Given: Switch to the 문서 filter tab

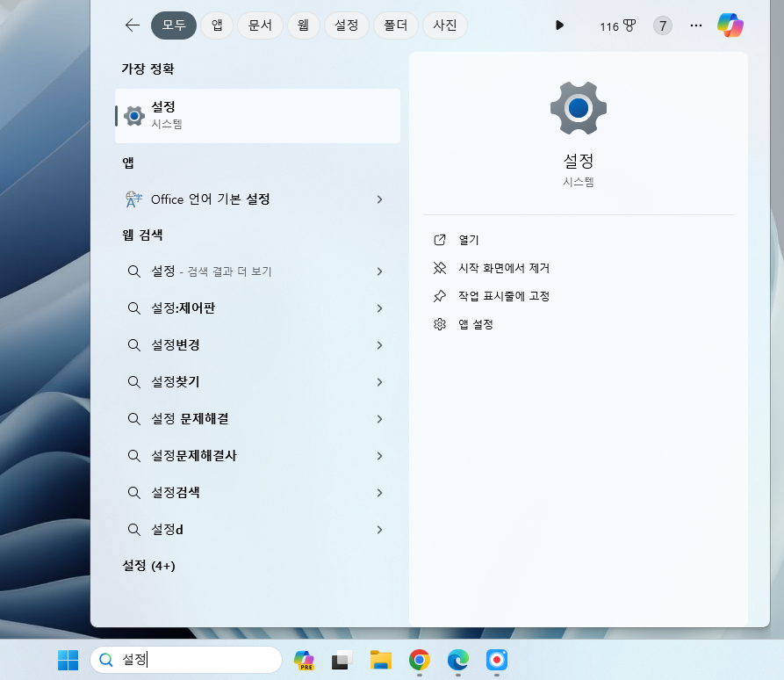Looking at the screenshot, I should click(x=260, y=25).
